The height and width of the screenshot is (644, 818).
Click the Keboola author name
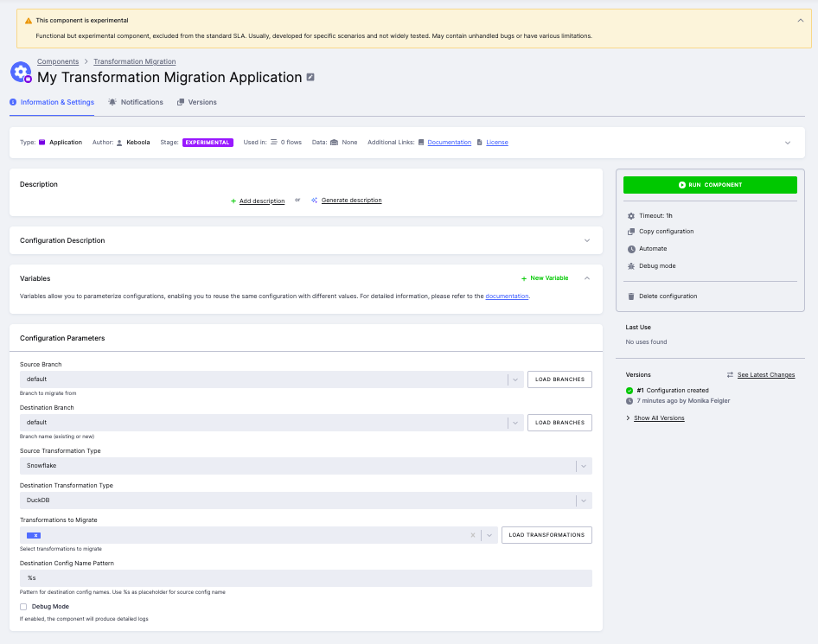(137, 143)
